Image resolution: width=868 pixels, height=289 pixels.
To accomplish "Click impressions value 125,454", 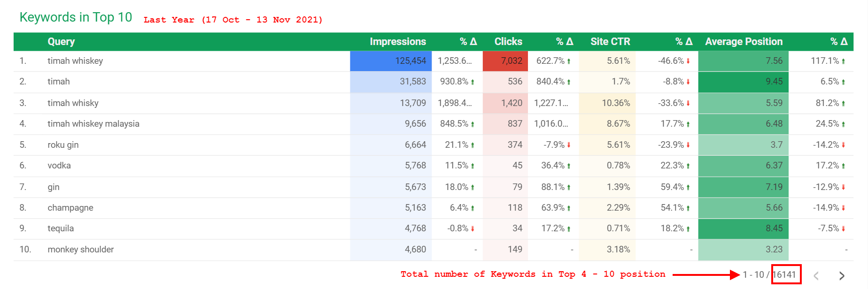I will click(411, 61).
